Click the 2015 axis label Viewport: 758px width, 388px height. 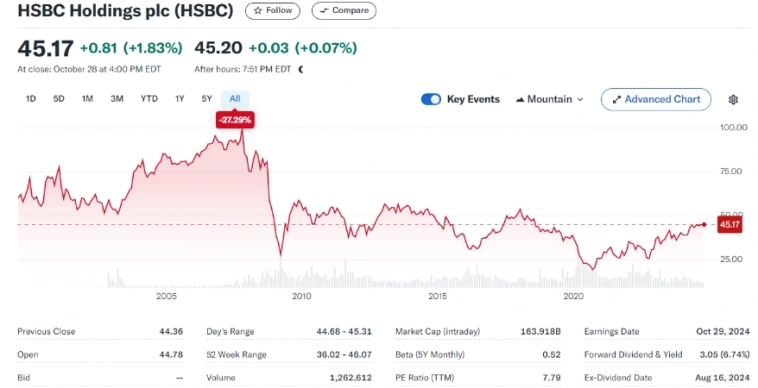coord(437,296)
